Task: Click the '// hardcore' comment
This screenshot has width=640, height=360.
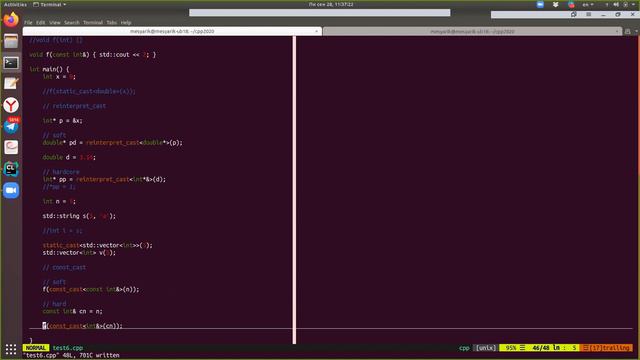Action: pyautogui.click(x=61, y=172)
